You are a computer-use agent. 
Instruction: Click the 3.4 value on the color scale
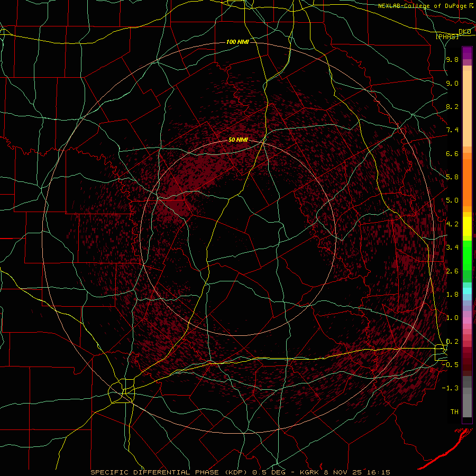coord(452,248)
